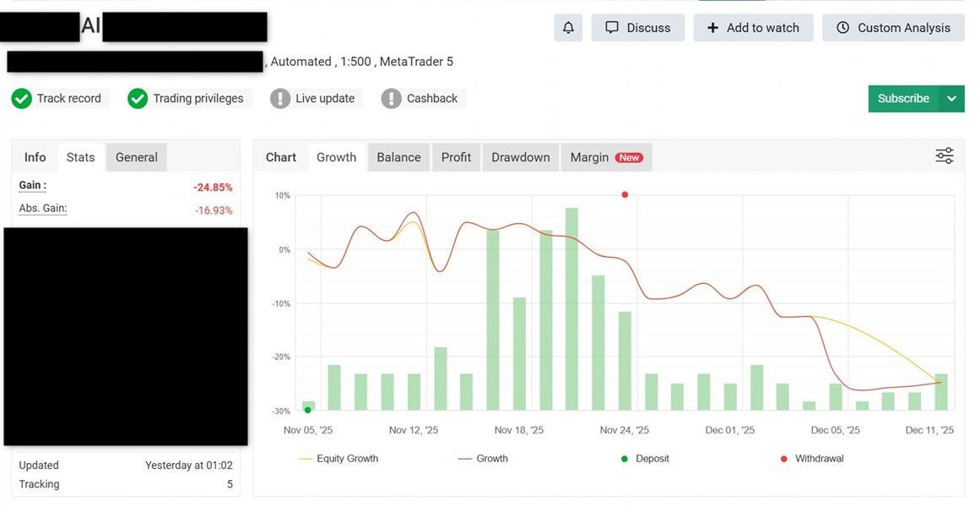Image resolution: width=980 pixels, height=512 pixels.
Task: Select the Stats tab
Action: tap(81, 157)
